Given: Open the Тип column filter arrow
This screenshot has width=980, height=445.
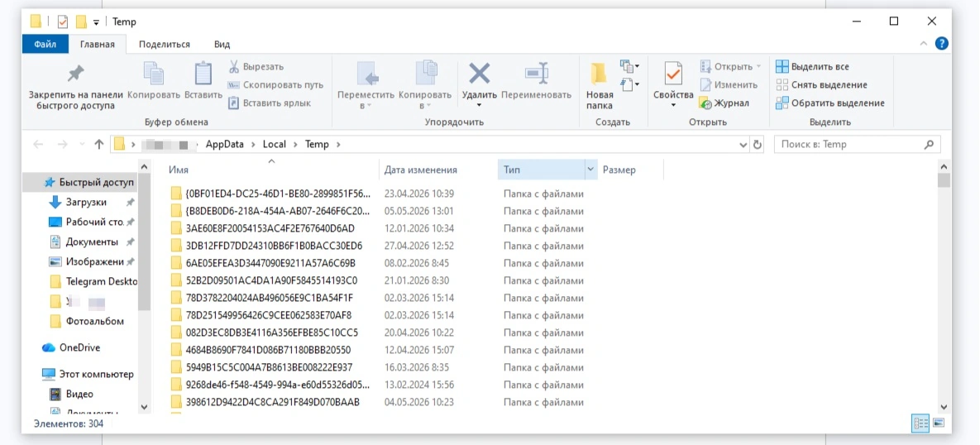Looking at the screenshot, I should click(x=591, y=170).
